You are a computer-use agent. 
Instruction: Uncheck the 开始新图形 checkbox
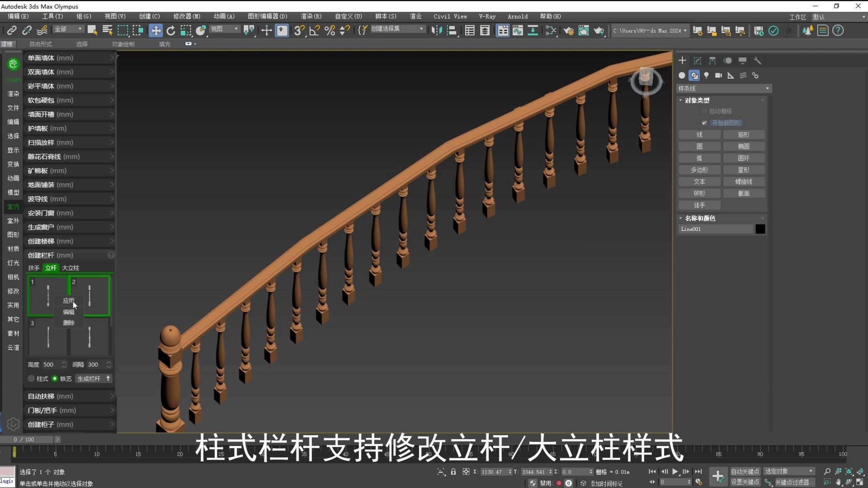pos(704,122)
